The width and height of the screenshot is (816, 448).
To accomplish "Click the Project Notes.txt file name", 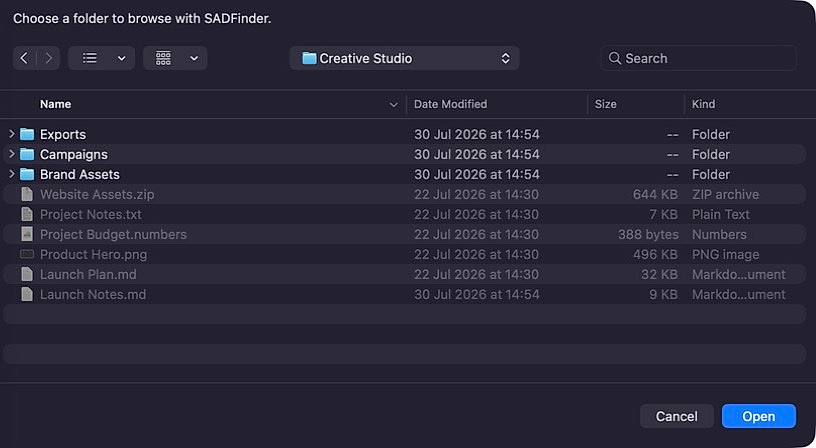I will (x=91, y=214).
